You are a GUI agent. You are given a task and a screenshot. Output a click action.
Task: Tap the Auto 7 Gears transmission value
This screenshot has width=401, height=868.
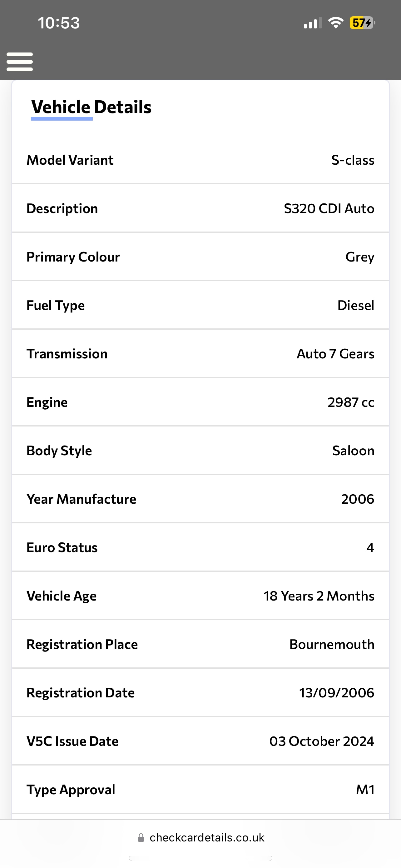point(335,354)
